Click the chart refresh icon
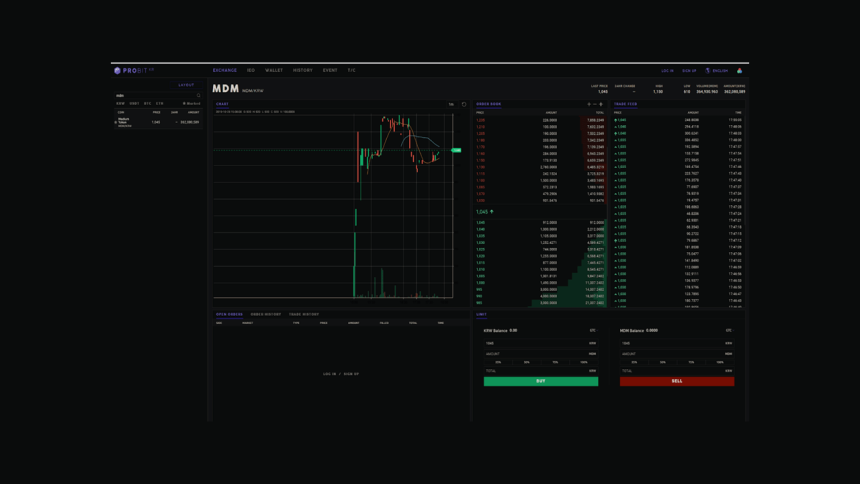860x484 pixels. tap(464, 104)
